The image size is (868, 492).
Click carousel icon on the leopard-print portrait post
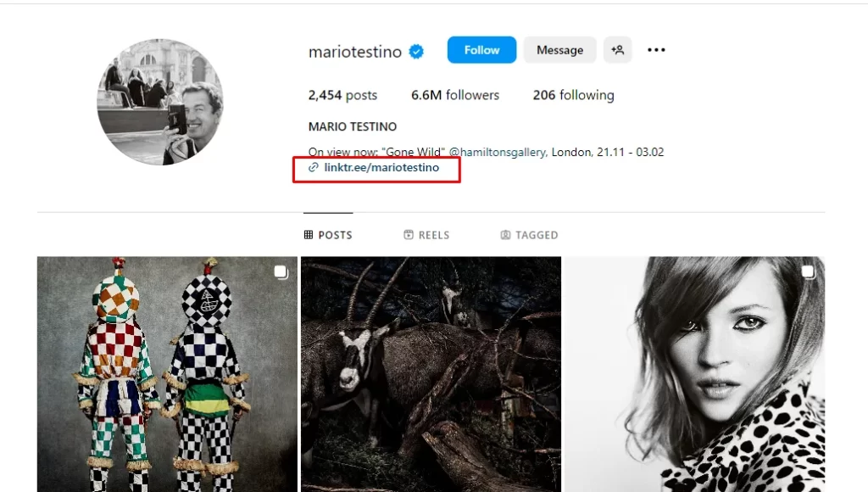(808, 272)
